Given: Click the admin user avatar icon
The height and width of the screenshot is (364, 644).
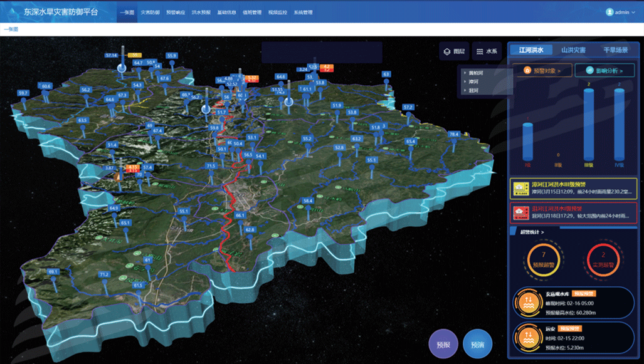Looking at the screenshot, I should (x=609, y=12).
